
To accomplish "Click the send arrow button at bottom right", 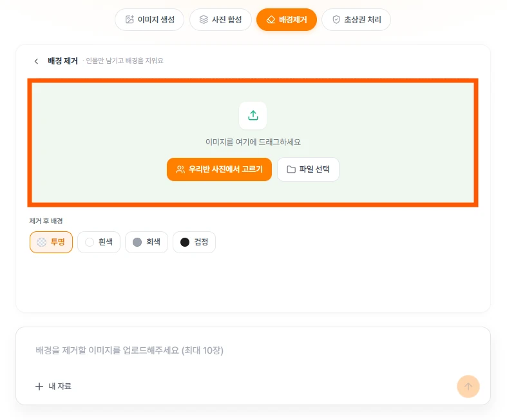I will click(468, 386).
